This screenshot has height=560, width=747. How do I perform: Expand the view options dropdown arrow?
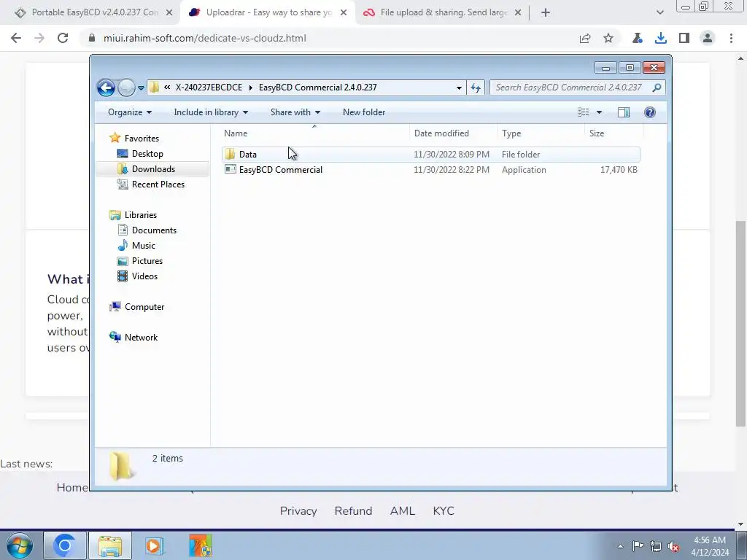600,112
